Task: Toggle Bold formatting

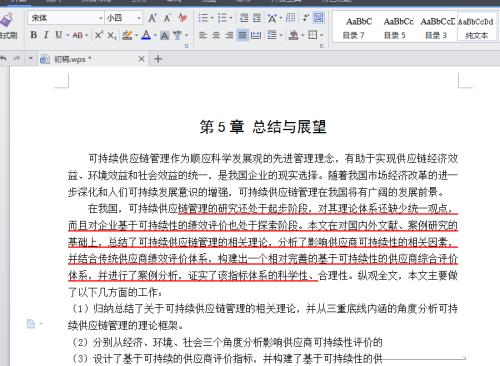Action: coord(34,35)
